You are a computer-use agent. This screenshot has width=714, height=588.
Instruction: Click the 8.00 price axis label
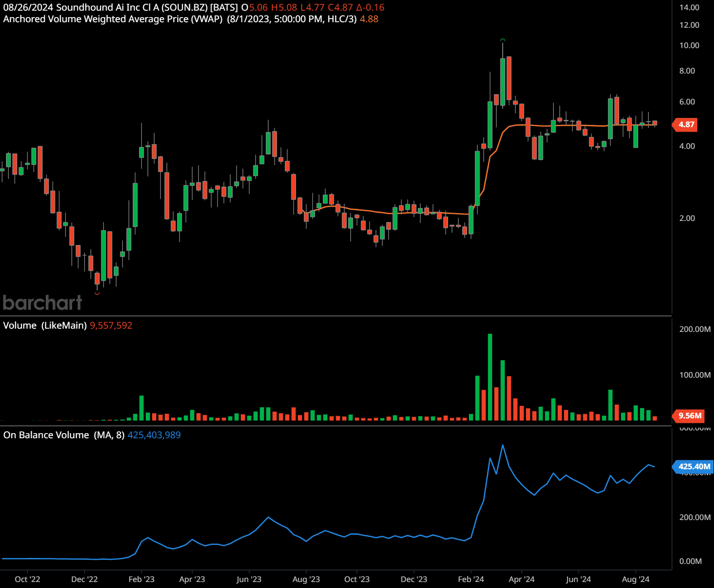(x=687, y=71)
